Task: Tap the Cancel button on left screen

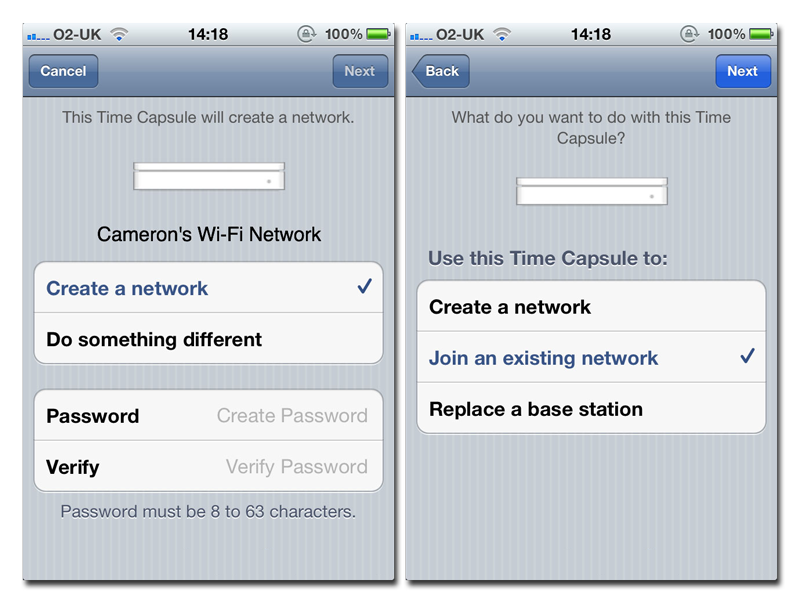Action: tap(63, 71)
